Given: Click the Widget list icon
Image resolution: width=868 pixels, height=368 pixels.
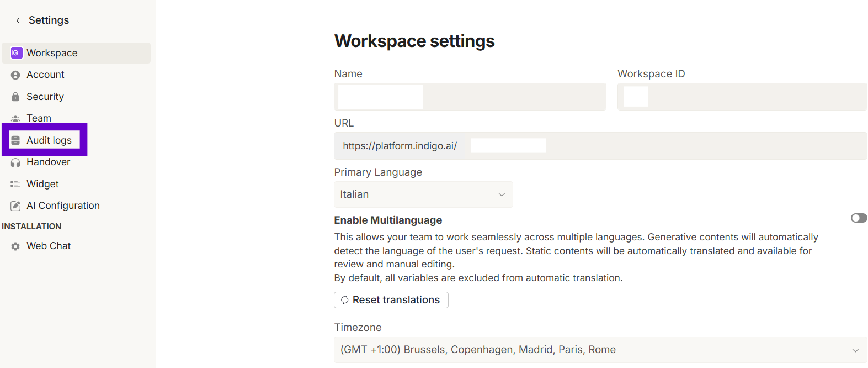Looking at the screenshot, I should 15,184.
